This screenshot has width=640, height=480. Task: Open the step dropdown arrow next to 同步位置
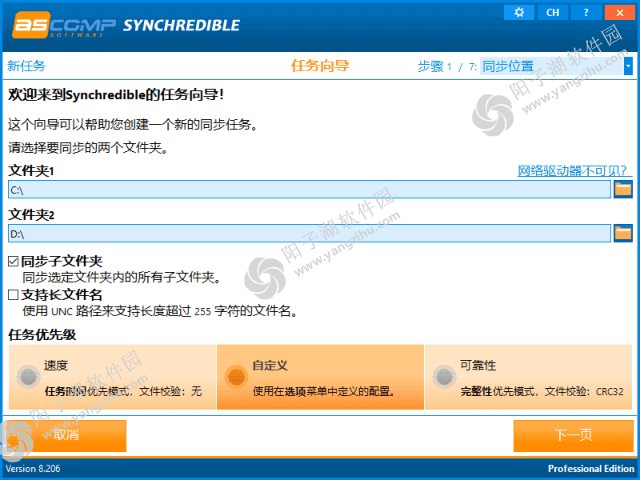click(x=628, y=66)
